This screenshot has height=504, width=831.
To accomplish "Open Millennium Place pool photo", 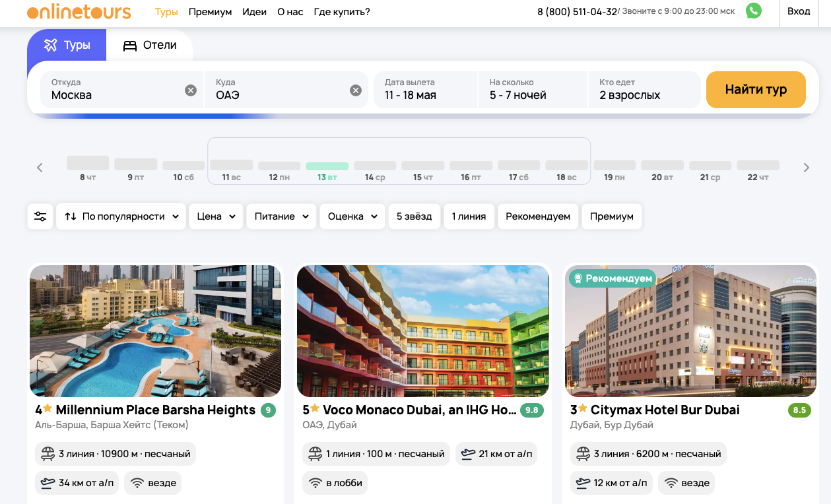I will click(156, 331).
